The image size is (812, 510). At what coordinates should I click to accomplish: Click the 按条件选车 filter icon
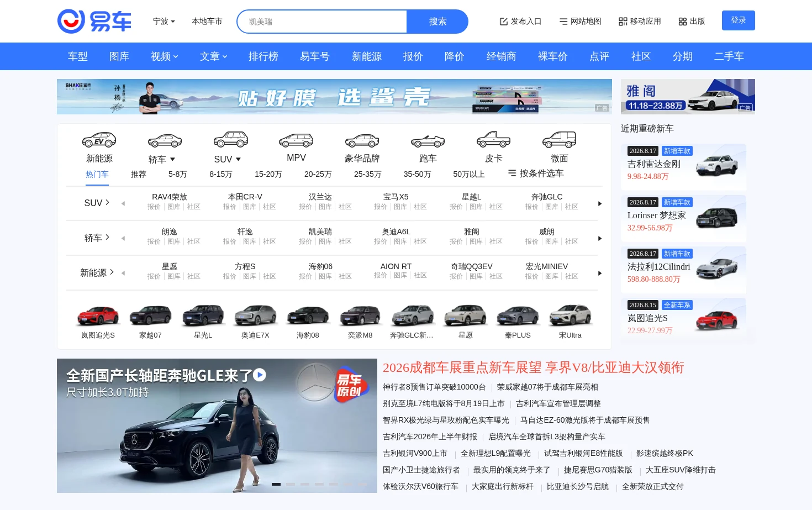pyautogui.click(x=512, y=173)
